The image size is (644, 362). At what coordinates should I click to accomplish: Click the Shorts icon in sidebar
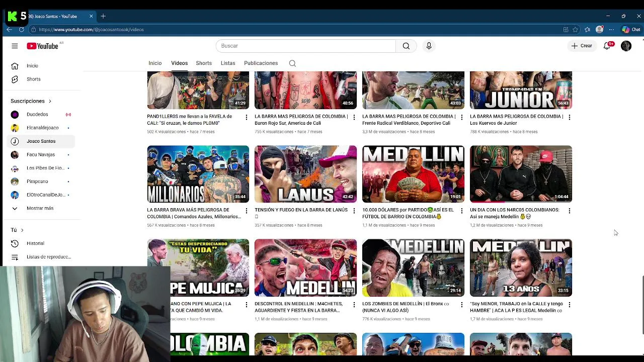coord(15,79)
